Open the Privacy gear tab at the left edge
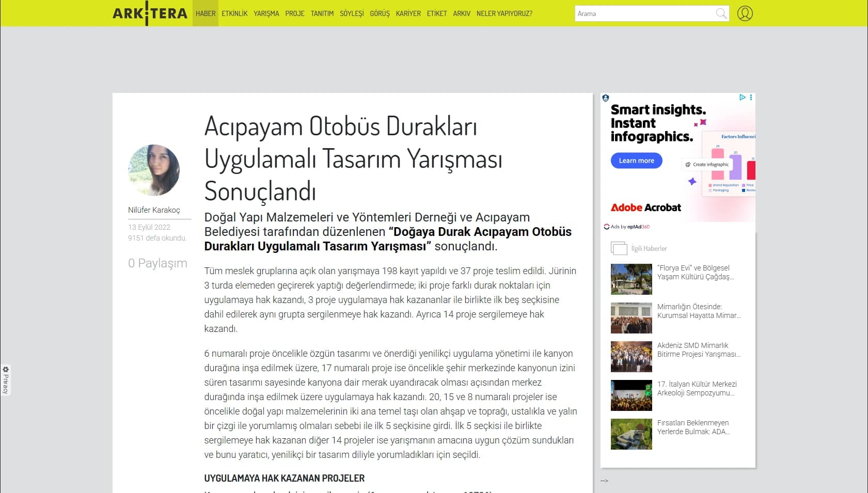The height and width of the screenshot is (493, 868). (6, 380)
